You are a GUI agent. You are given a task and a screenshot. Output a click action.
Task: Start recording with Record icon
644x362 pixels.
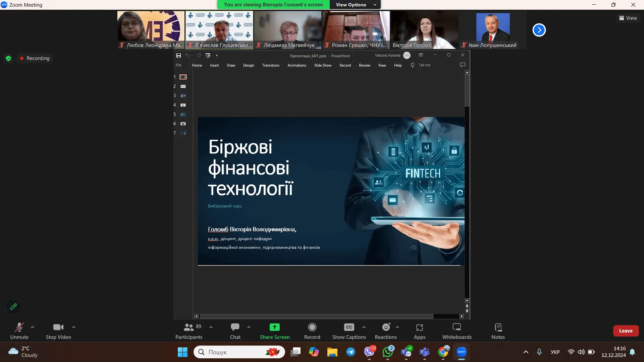click(312, 327)
